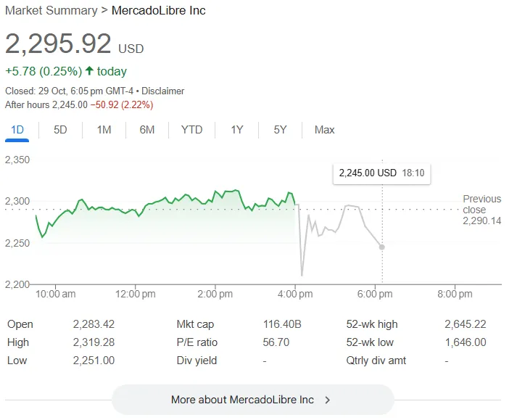The image size is (525, 420).
Task: Click the MercadoLibre Inc title text
Action: coord(158,11)
